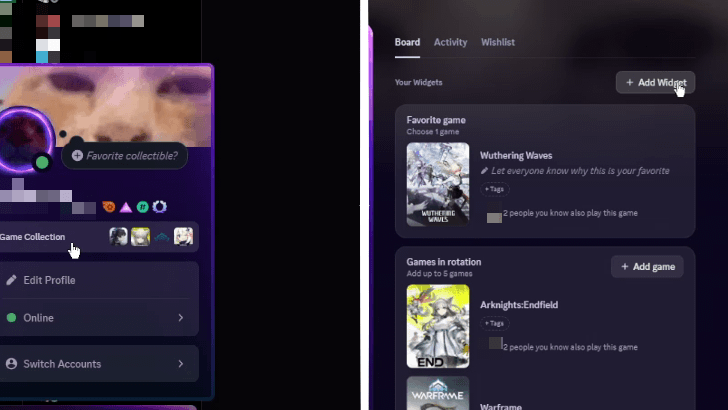Click the Wuthering Waves title text
Image resolution: width=728 pixels, height=410 pixels.
pyautogui.click(x=516, y=156)
